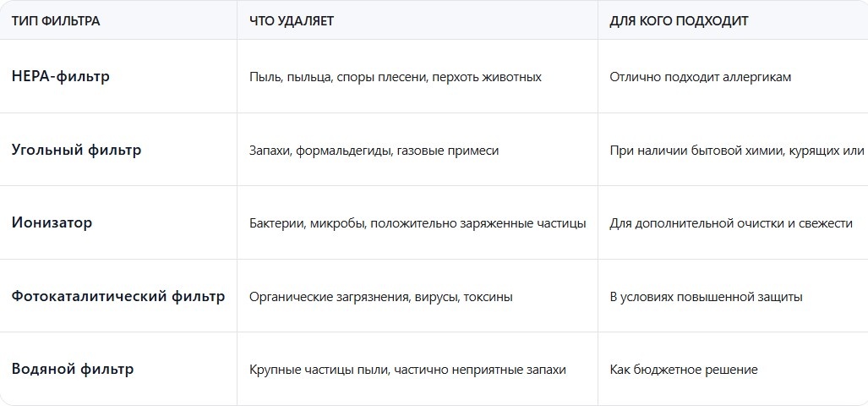Select Для дополнительной очистки и свежести cell
The height and width of the screenshot is (406, 868).
coord(731,224)
